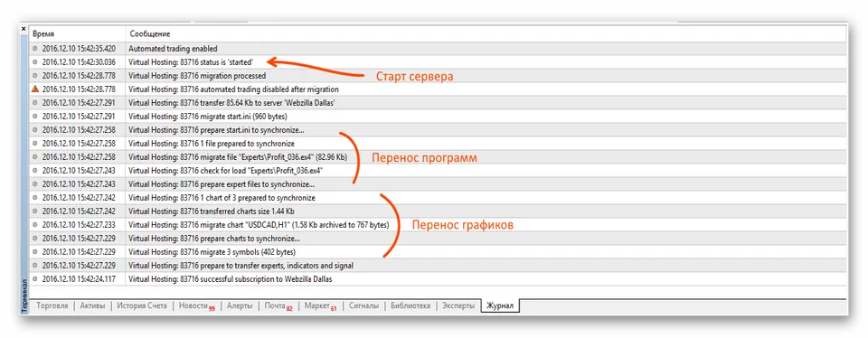Open the Маркет tab
Image resolution: width=868 pixels, height=338 pixels.
coord(320,305)
